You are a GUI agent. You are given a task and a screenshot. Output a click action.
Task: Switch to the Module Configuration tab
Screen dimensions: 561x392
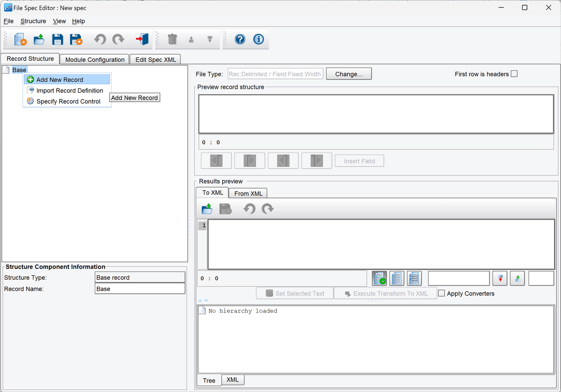tap(95, 60)
